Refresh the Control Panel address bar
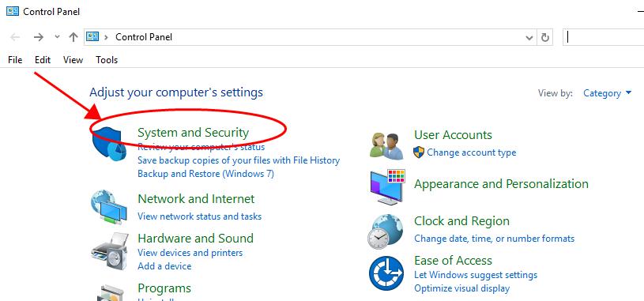The height and width of the screenshot is (301, 644). pos(544,37)
